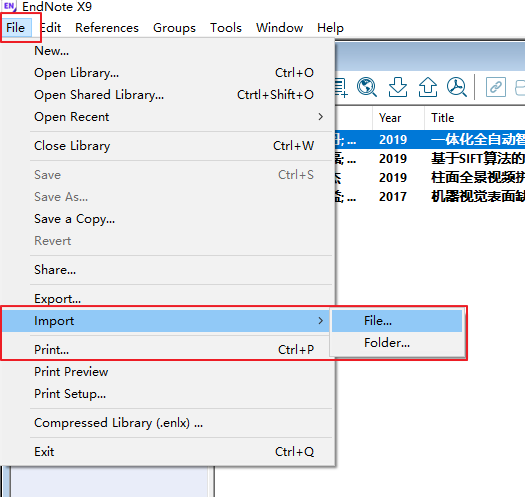Open the Groups menu

(174, 27)
